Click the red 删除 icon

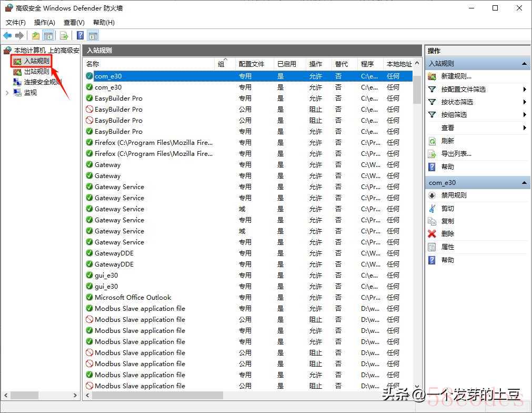[x=432, y=234]
